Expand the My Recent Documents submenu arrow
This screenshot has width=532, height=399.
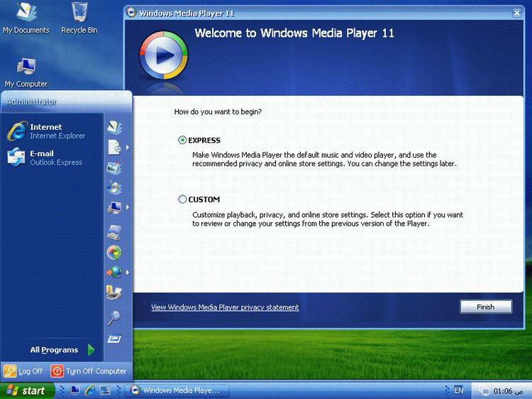pyautogui.click(x=127, y=148)
